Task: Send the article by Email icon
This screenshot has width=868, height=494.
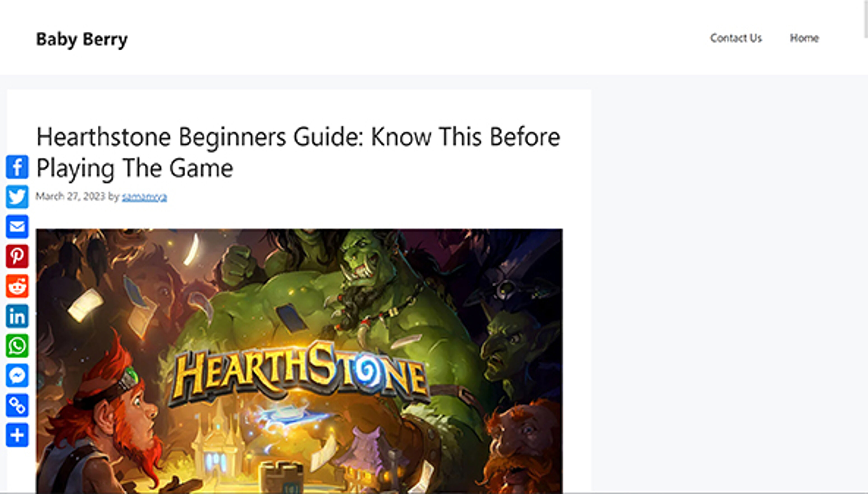Action: point(17,226)
